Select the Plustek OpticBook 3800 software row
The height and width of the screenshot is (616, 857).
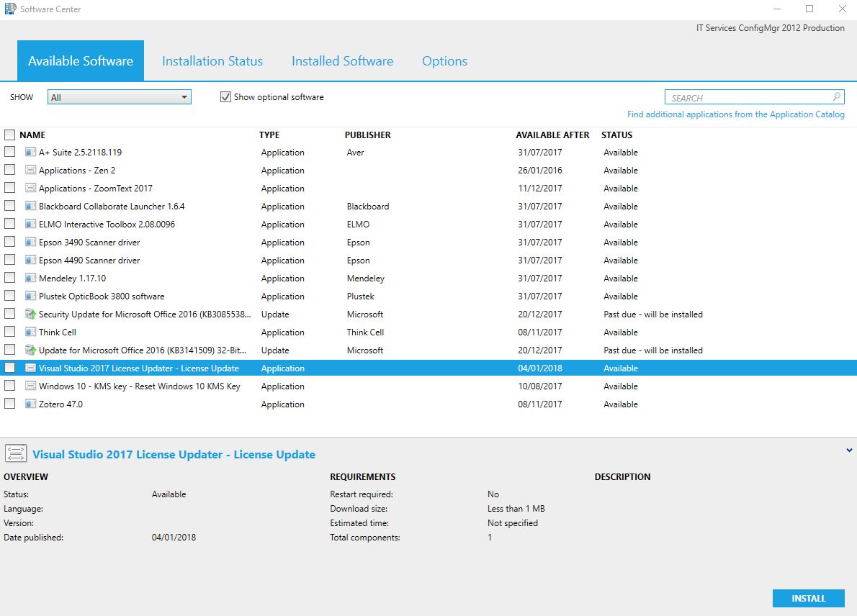[x=428, y=296]
